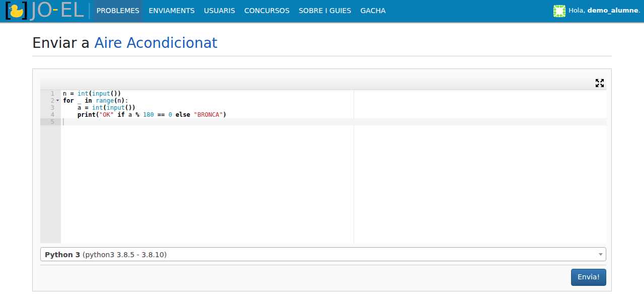The width and height of the screenshot is (644, 302).
Task: Click the 'n = int(input())' code line
Action: tap(92, 94)
